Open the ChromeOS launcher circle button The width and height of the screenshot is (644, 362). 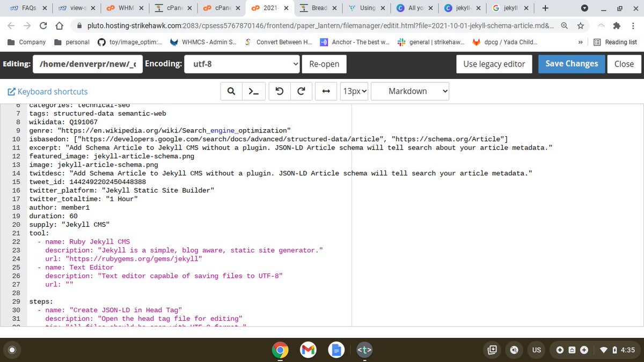point(13,350)
